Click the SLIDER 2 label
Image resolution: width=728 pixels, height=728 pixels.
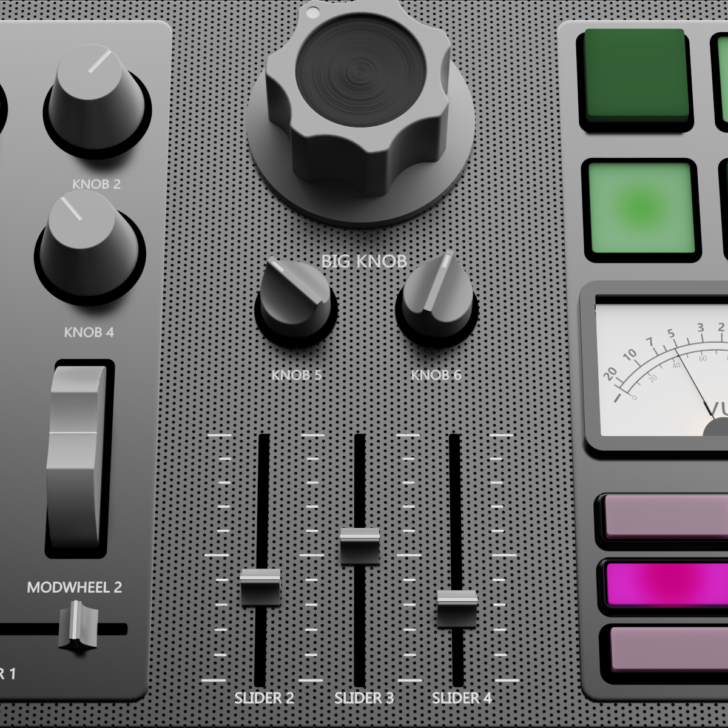tap(265, 698)
